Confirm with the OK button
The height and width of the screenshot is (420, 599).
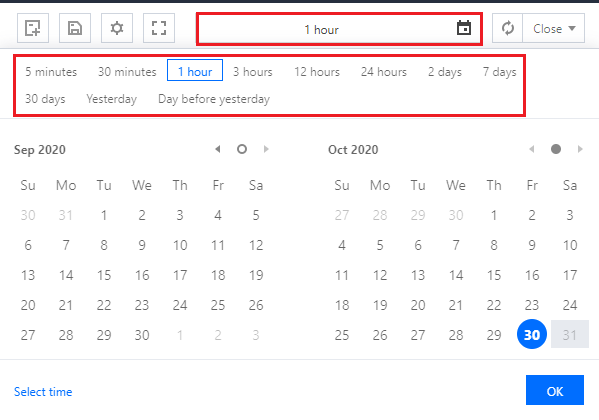[555, 390]
